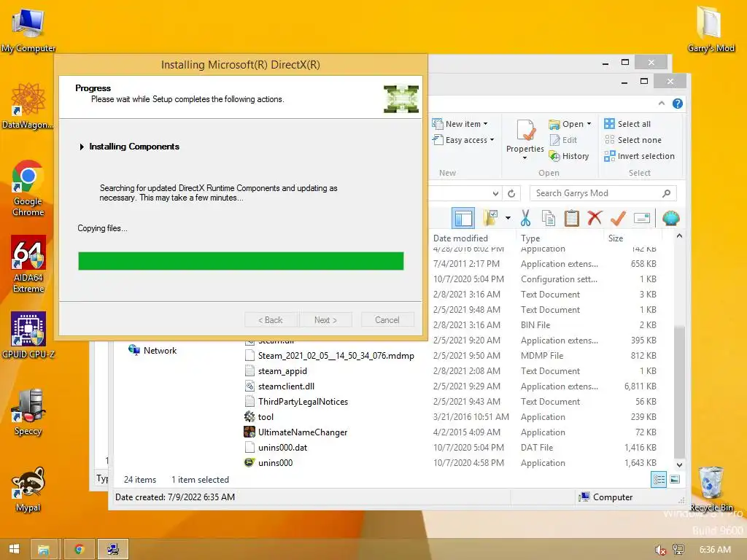Select the tool application file

click(x=259, y=416)
